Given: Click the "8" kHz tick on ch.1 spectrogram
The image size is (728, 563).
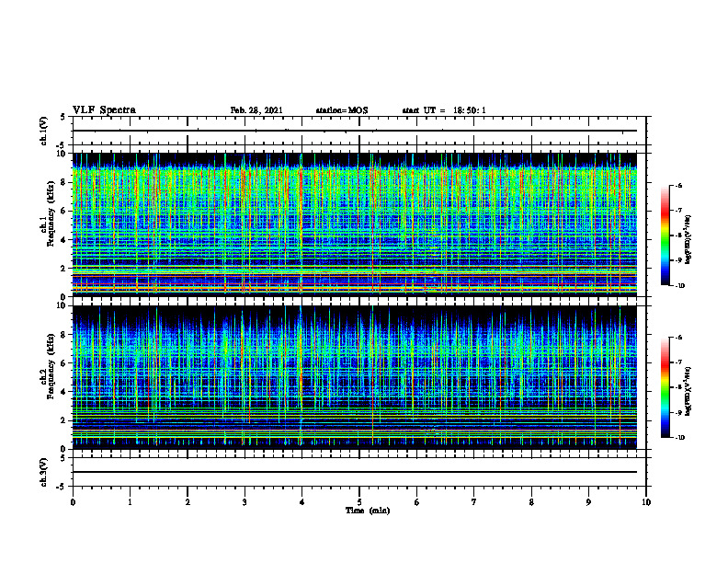Looking at the screenshot, I should click(x=64, y=182).
